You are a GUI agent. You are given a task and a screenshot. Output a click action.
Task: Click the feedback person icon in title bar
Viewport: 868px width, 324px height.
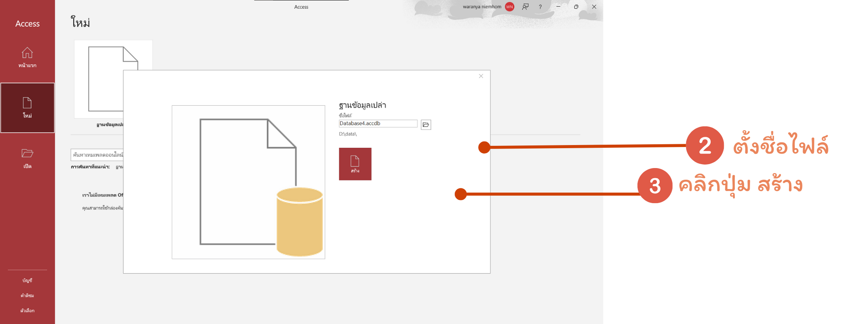point(526,7)
